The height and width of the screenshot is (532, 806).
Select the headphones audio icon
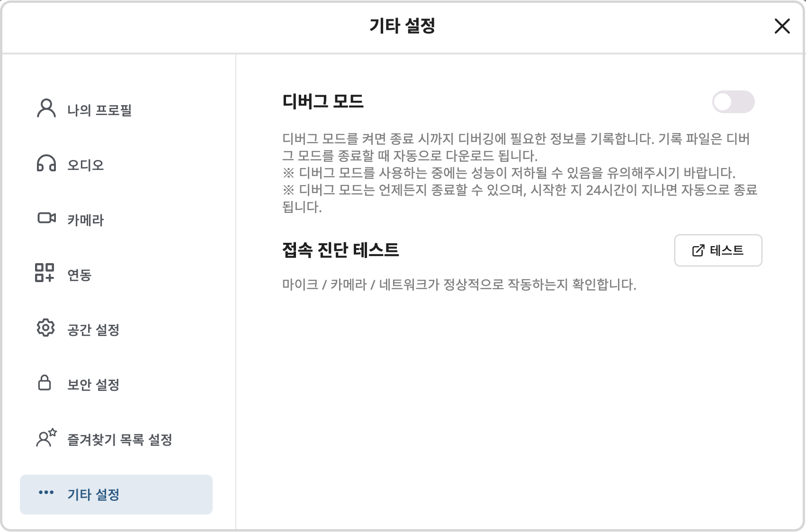click(46, 164)
